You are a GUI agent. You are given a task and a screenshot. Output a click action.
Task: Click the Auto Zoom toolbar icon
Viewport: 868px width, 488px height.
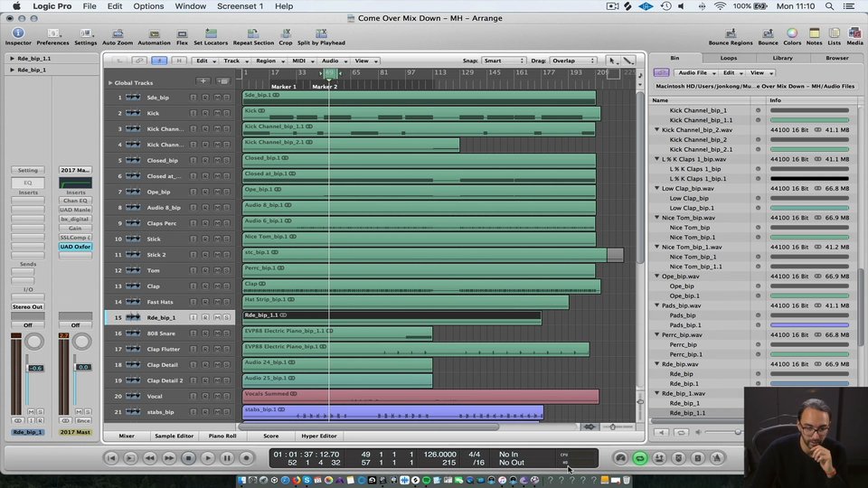(x=118, y=33)
